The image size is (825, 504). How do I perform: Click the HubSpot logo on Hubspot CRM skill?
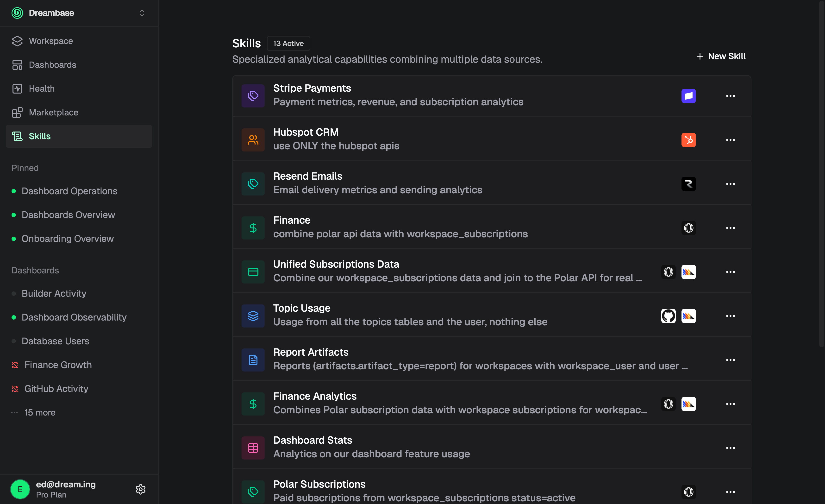click(x=688, y=140)
